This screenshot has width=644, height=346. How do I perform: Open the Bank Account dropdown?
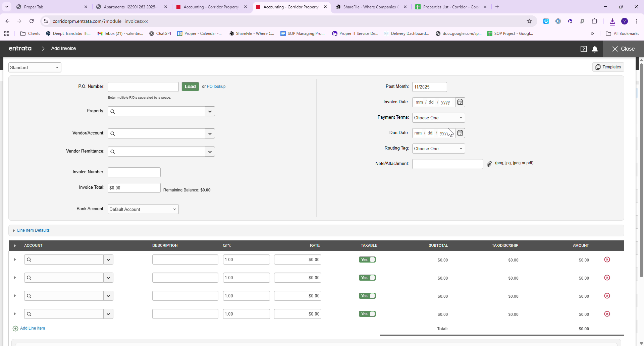[x=143, y=209]
